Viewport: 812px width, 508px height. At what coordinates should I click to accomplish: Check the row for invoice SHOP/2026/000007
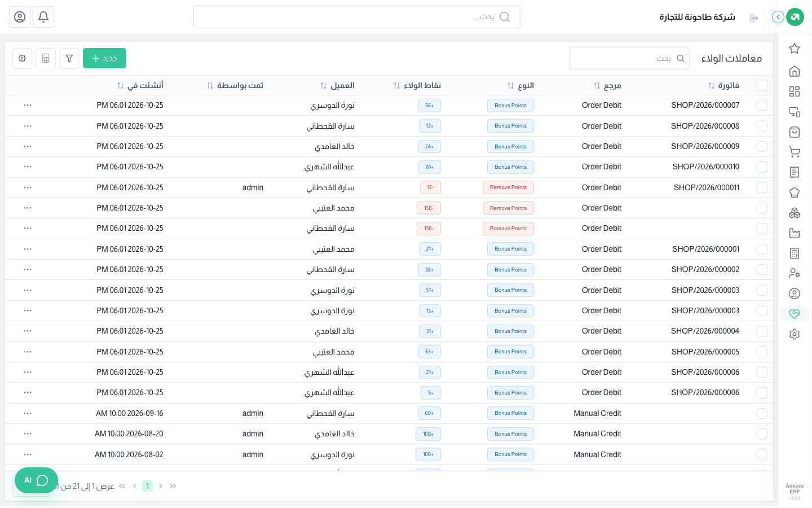pyautogui.click(x=762, y=106)
